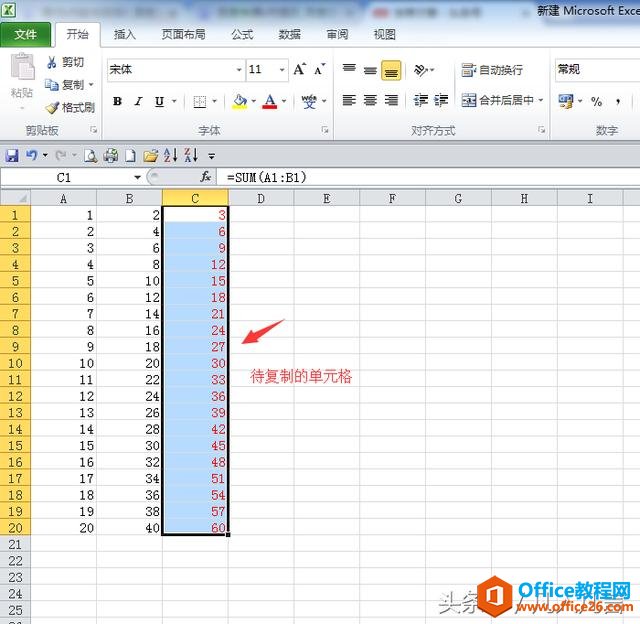Apply comma style format

(x=618, y=101)
